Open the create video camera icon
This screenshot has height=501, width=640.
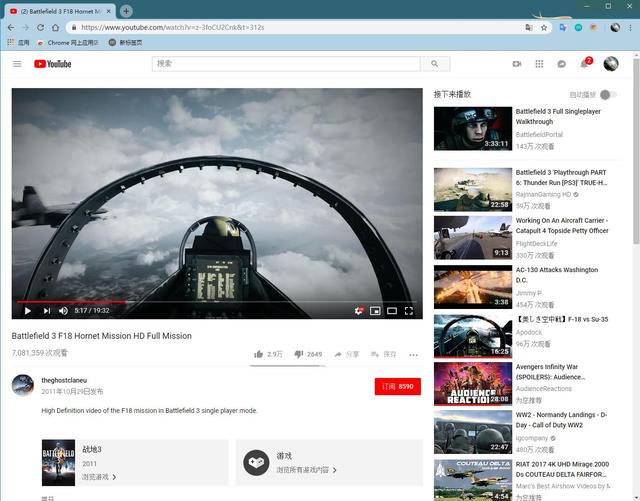coord(517,64)
